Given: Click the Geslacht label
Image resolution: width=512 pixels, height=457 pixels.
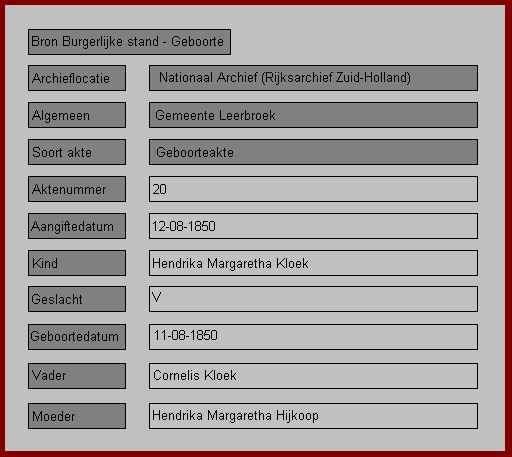Looking at the screenshot, I should tap(77, 299).
